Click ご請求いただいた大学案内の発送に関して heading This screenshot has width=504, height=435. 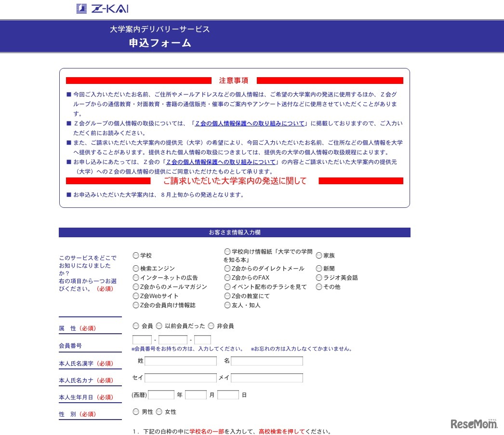(235, 181)
